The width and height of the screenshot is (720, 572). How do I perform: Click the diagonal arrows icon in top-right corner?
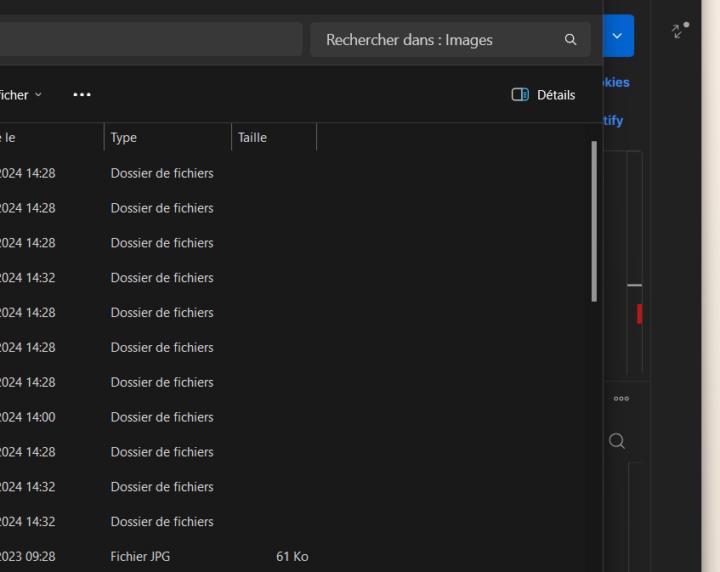tap(680, 31)
